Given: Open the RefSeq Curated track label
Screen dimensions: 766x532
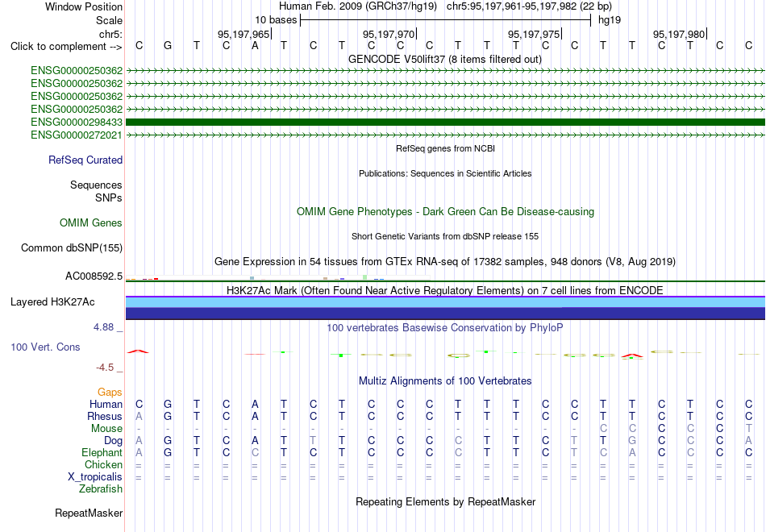Looking at the screenshot, I should (85, 160).
